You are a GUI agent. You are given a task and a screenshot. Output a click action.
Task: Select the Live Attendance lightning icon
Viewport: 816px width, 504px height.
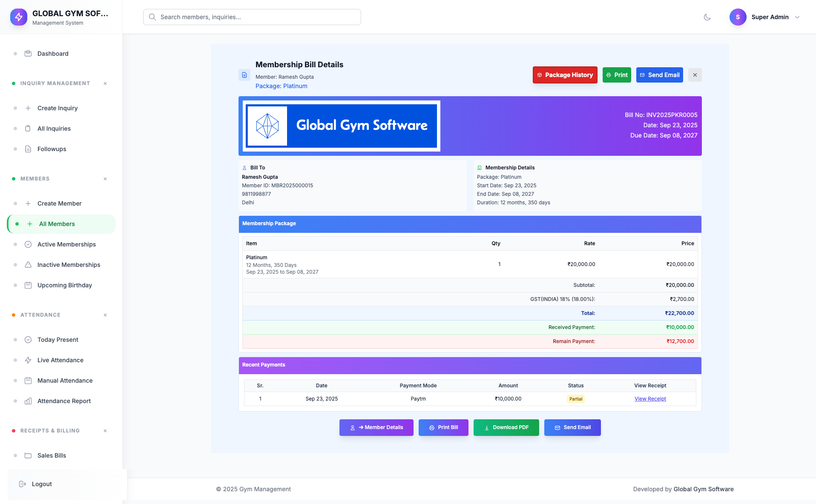pos(28,360)
